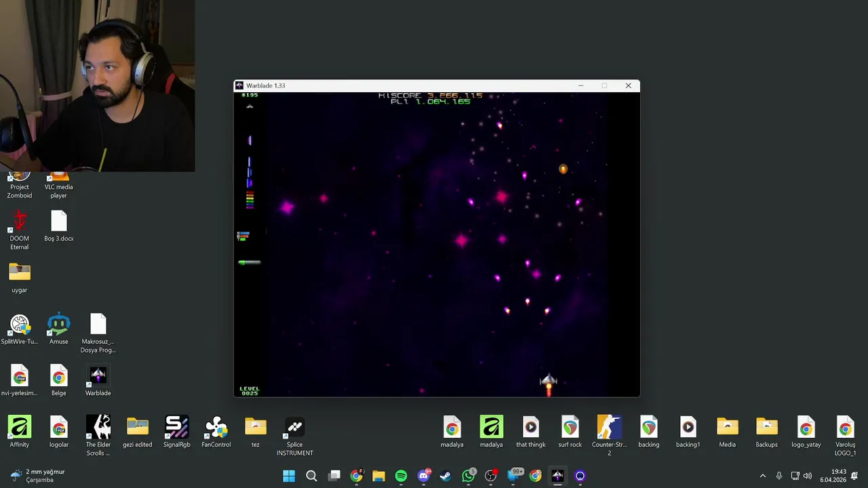Open the clock showing 19:43
This screenshot has width=868, height=488.
point(833,476)
